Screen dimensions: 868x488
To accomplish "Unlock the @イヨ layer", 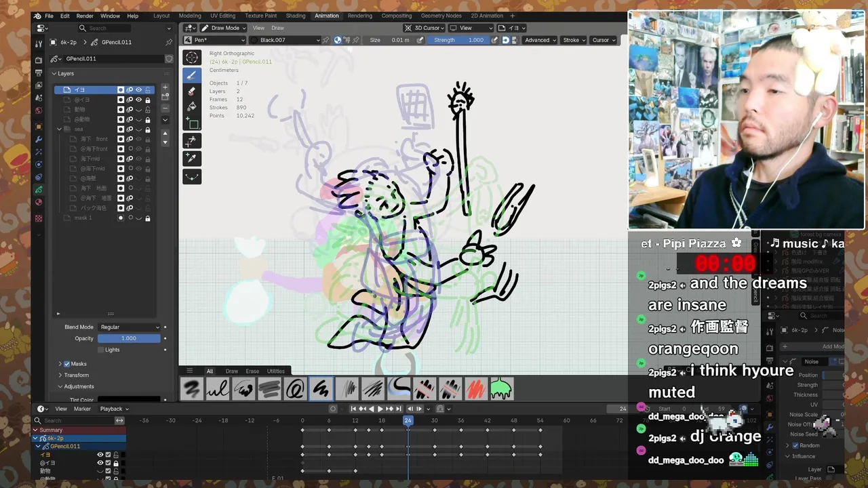I will click(x=148, y=100).
